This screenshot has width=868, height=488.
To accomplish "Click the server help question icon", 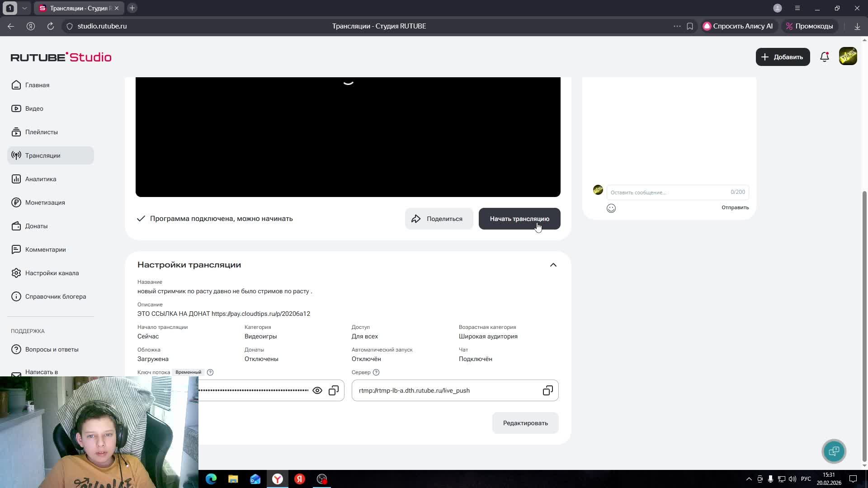I will pos(376,372).
